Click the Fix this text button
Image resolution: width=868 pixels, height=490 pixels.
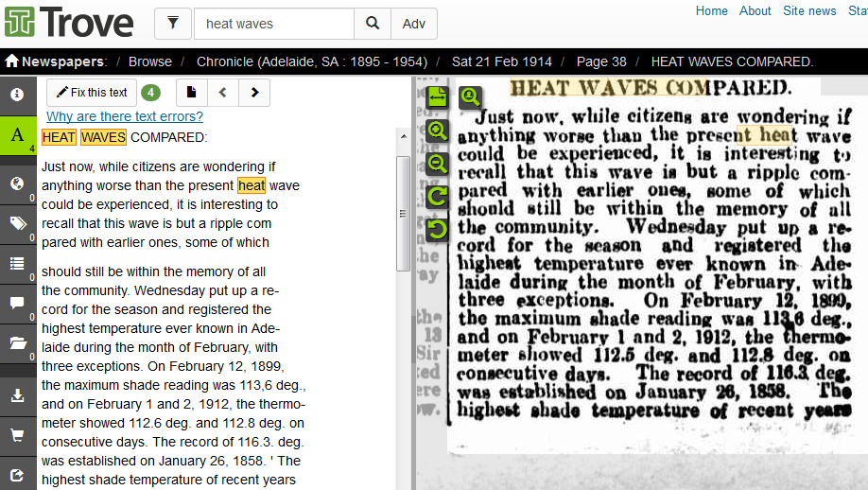92,93
